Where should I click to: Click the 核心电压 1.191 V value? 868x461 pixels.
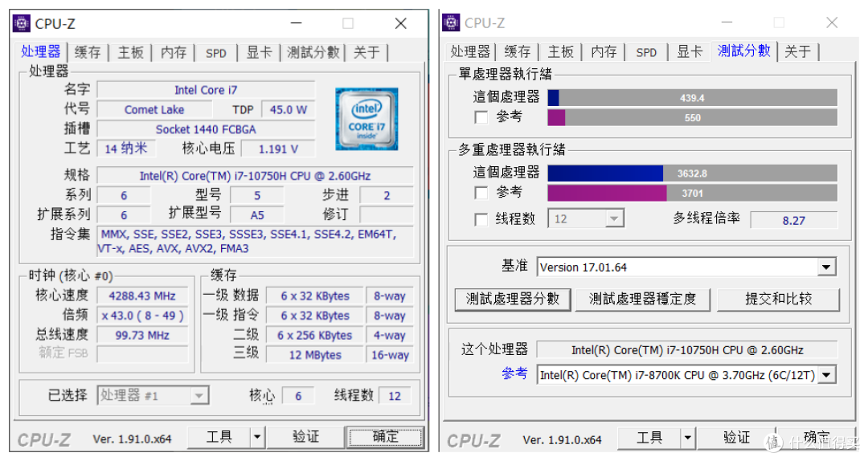click(278, 149)
